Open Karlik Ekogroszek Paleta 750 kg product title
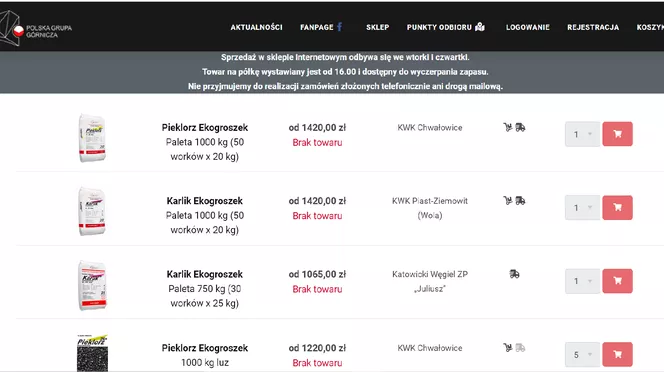The height and width of the screenshot is (372, 664). point(205,274)
